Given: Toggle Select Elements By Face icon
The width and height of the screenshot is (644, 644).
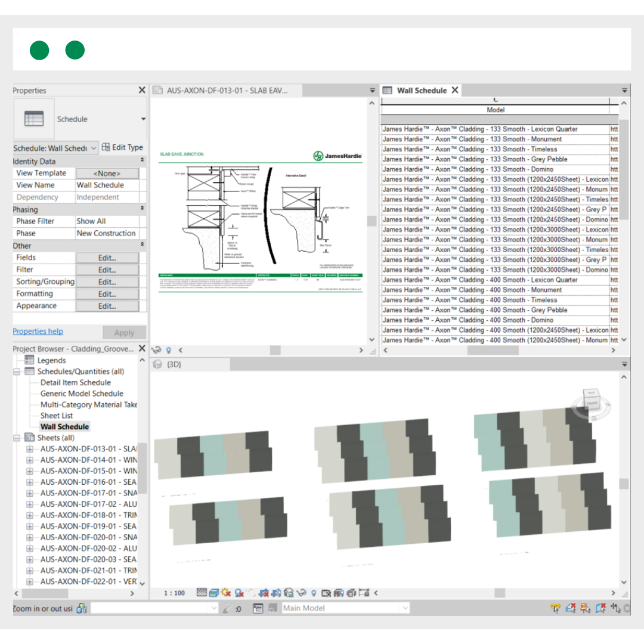Looking at the screenshot, I should pos(600,608).
